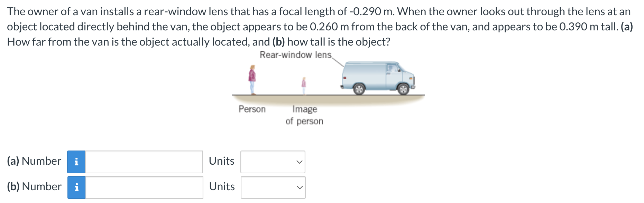Click the Units label next to answer (b)
644x203 pixels.
(221, 186)
